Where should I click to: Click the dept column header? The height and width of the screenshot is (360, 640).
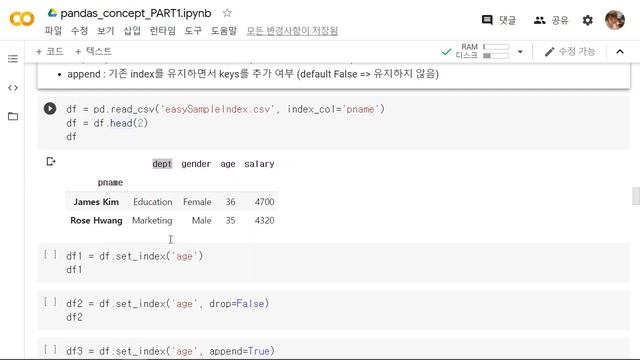tap(162, 164)
